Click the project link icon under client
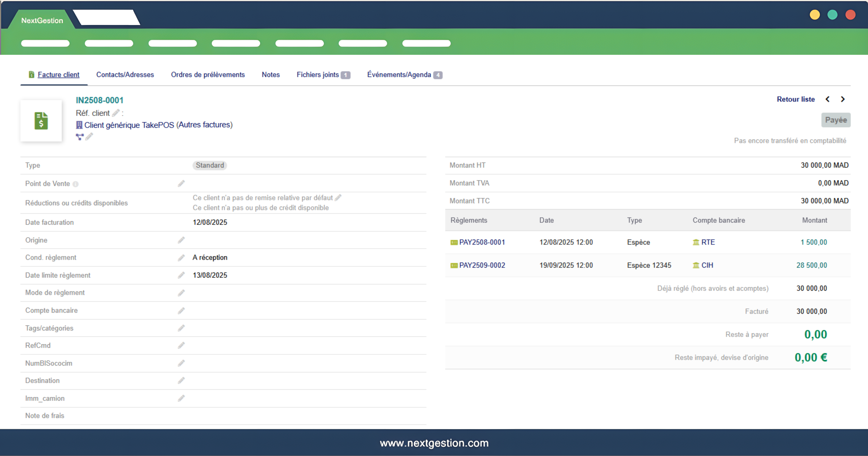 pos(80,137)
